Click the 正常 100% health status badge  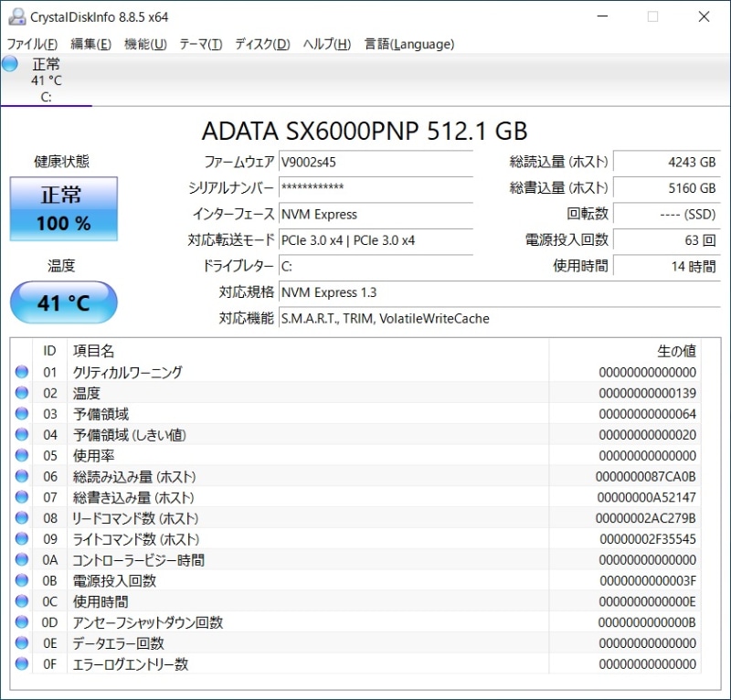pos(62,207)
